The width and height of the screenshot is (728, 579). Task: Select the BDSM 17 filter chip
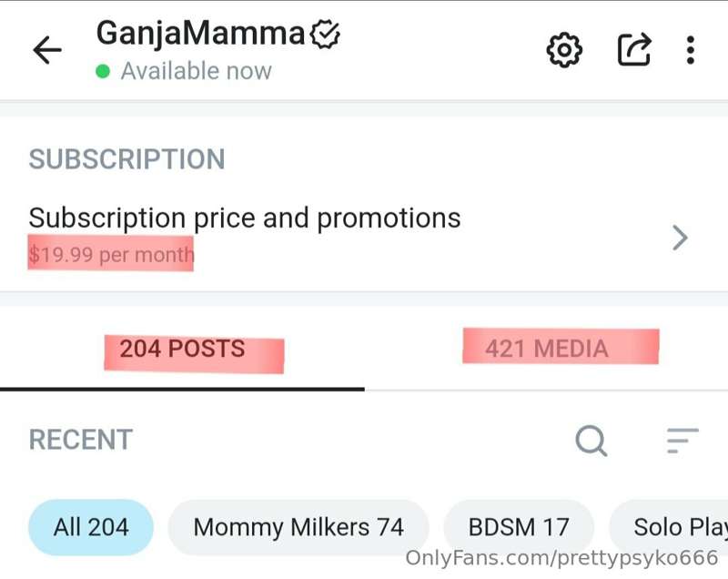pyautogui.click(x=519, y=527)
